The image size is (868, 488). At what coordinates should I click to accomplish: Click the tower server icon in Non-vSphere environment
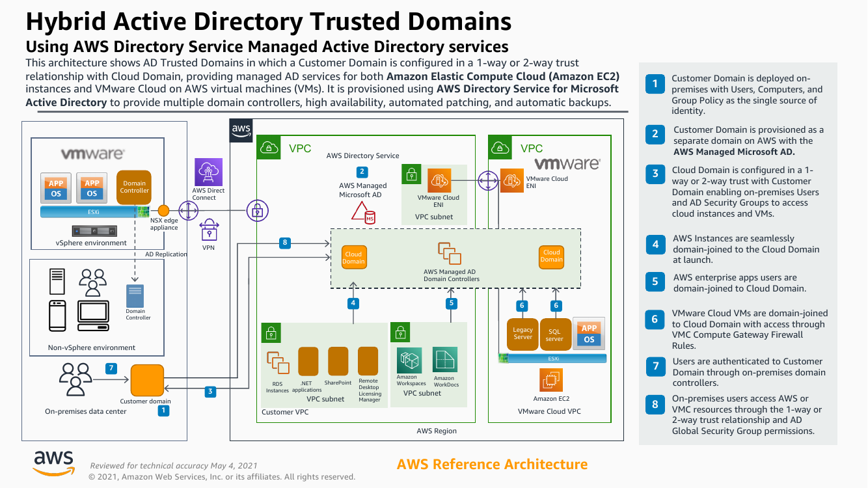point(58,282)
